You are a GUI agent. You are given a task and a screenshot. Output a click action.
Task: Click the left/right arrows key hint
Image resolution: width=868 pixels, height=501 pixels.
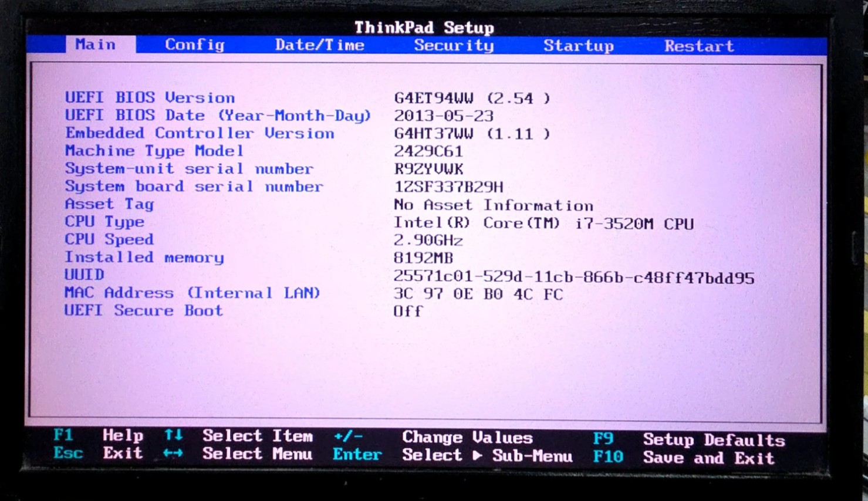173,453
